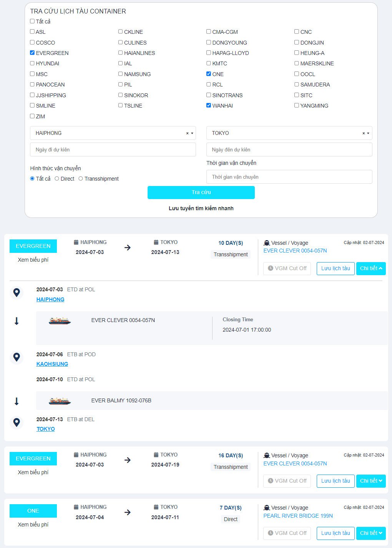Click the calendar icon above TOKYO 2024-07-13
This screenshot has height=548, width=392.
pos(155,242)
